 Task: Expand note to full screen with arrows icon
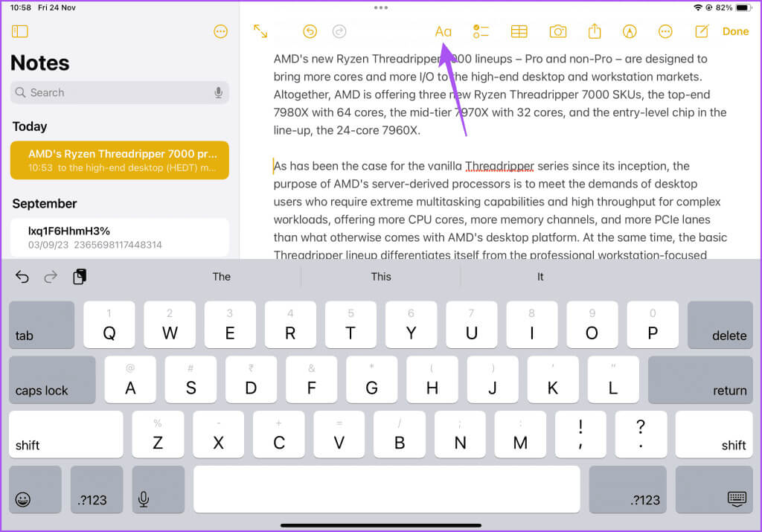(x=260, y=31)
